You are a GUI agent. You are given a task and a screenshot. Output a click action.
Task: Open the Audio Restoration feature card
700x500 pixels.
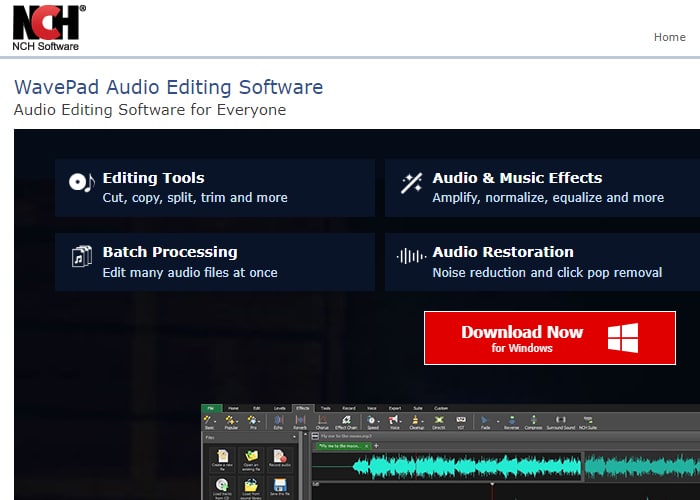click(x=542, y=262)
